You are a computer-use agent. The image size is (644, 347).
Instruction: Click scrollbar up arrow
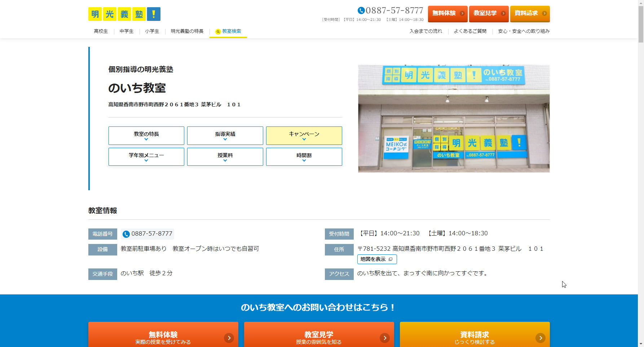[641, 3]
